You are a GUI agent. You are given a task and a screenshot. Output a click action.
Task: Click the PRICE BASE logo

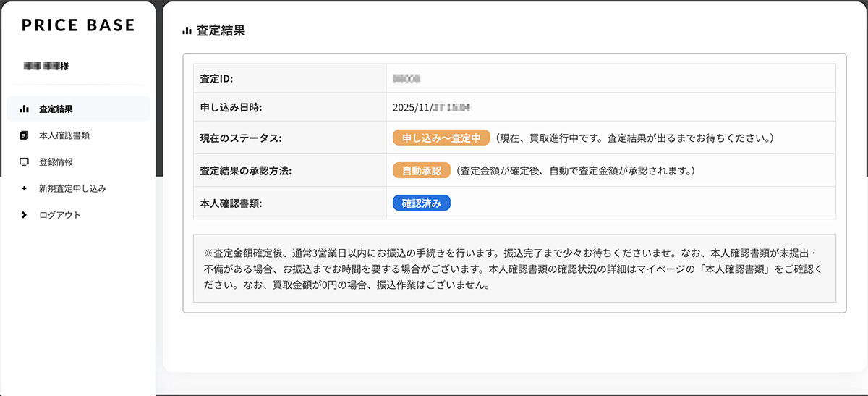coord(78,25)
